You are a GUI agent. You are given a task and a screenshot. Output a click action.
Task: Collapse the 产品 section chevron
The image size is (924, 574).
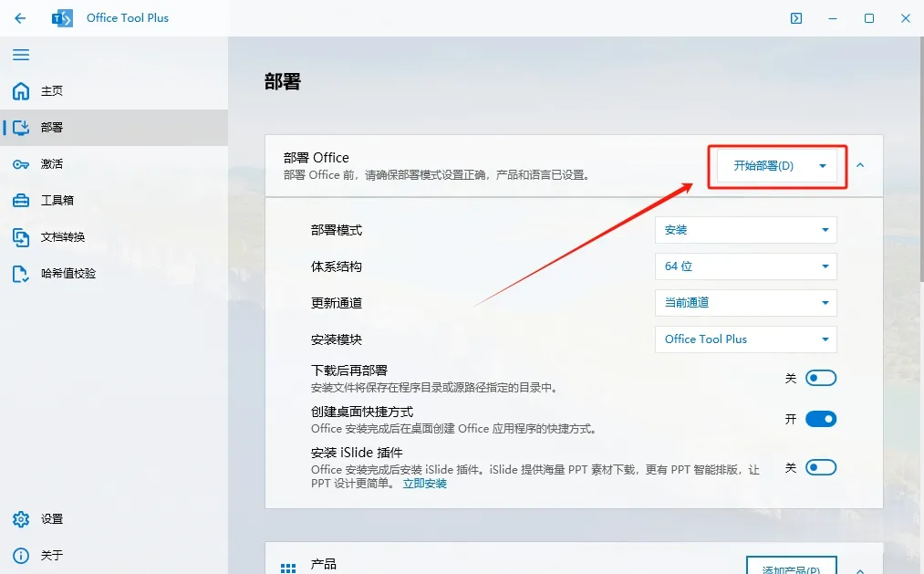860,569
